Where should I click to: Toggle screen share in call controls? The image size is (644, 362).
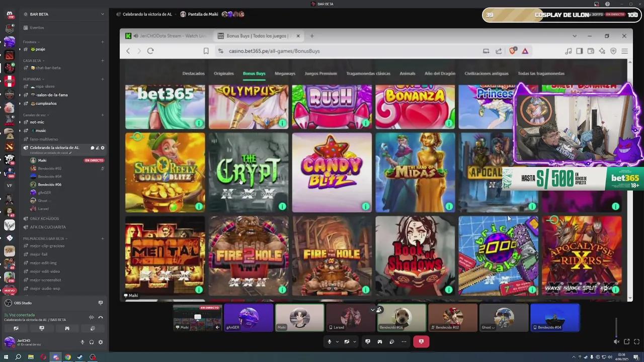[368, 342]
